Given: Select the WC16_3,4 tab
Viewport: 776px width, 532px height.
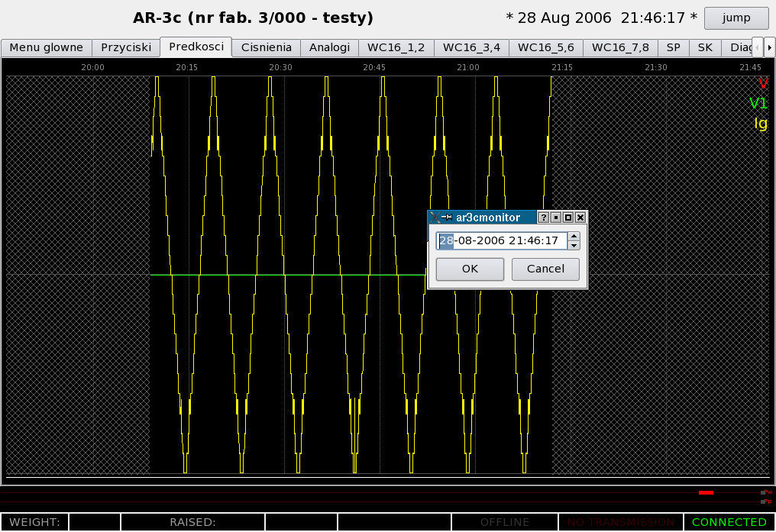Looking at the screenshot, I should (472, 47).
